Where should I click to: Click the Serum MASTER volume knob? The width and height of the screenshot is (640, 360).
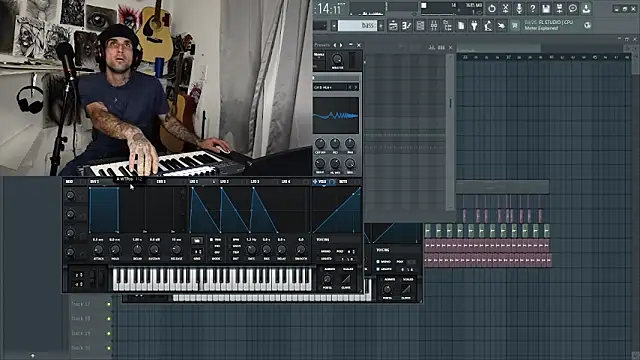point(337,60)
